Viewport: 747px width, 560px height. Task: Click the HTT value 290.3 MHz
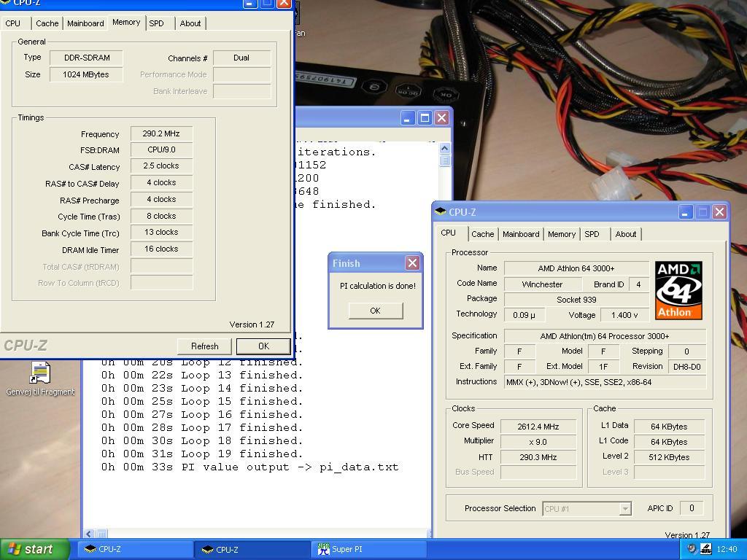[538, 457]
